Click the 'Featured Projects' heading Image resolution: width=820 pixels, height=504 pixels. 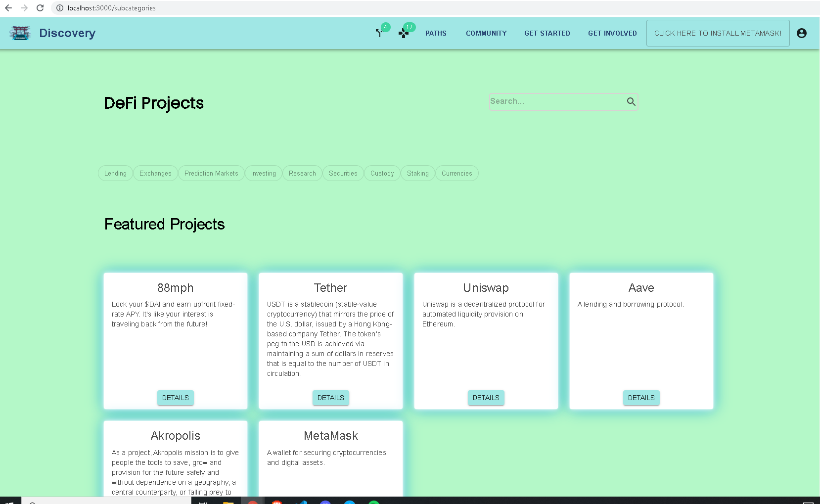tap(165, 224)
